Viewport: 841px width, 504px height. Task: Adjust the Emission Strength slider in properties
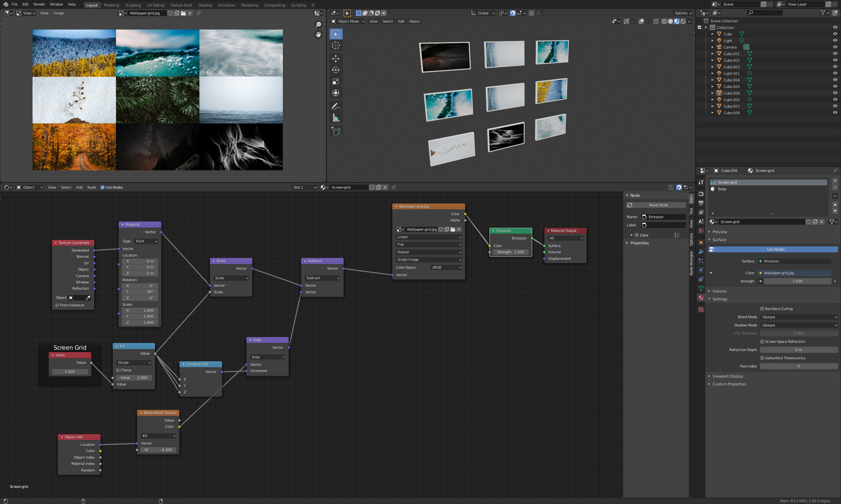point(797,281)
